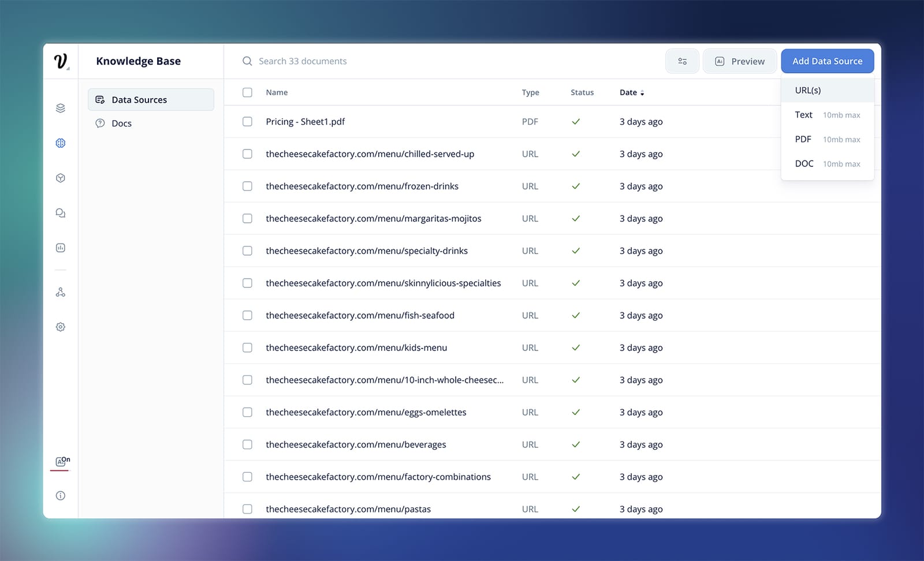
Task: Sort the table by the Date column
Action: 632,92
